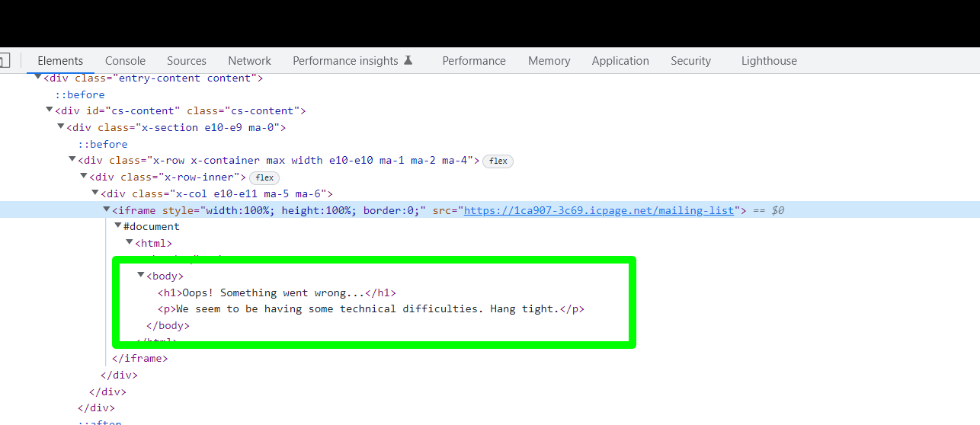Screen dimensions: 980x425
Task: Toggle the flex badge next to x-row-inner
Action: 264,177
